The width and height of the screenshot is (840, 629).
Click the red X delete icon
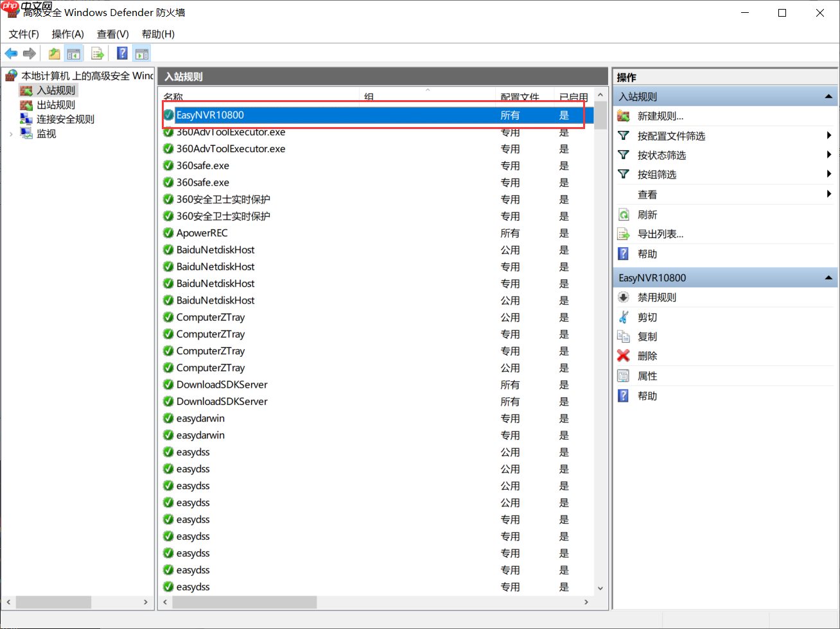(x=623, y=356)
